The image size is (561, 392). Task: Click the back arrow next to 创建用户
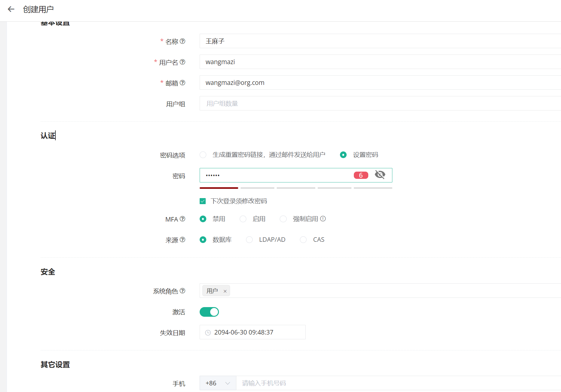pos(11,9)
